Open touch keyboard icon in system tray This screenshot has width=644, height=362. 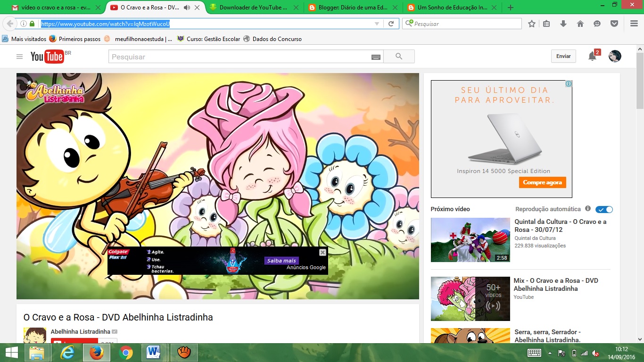(534, 353)
